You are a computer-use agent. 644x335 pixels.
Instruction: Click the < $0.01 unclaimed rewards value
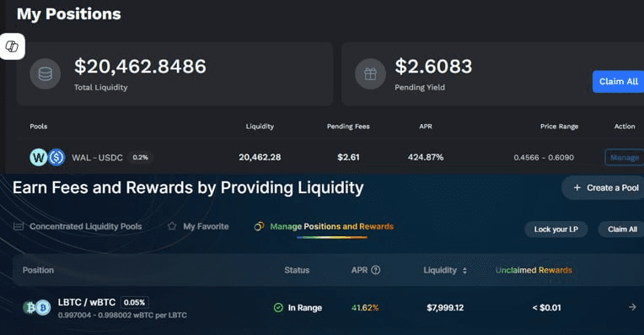click(x=546, y=307)
